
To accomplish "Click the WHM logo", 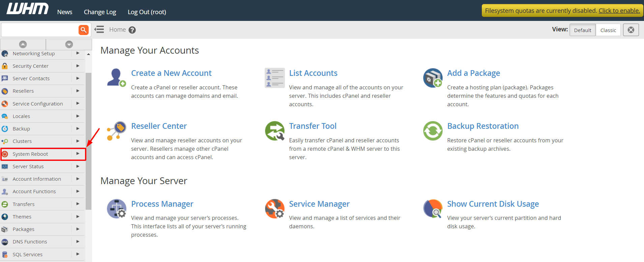I will pyautogui.click(x=28, y=9).
